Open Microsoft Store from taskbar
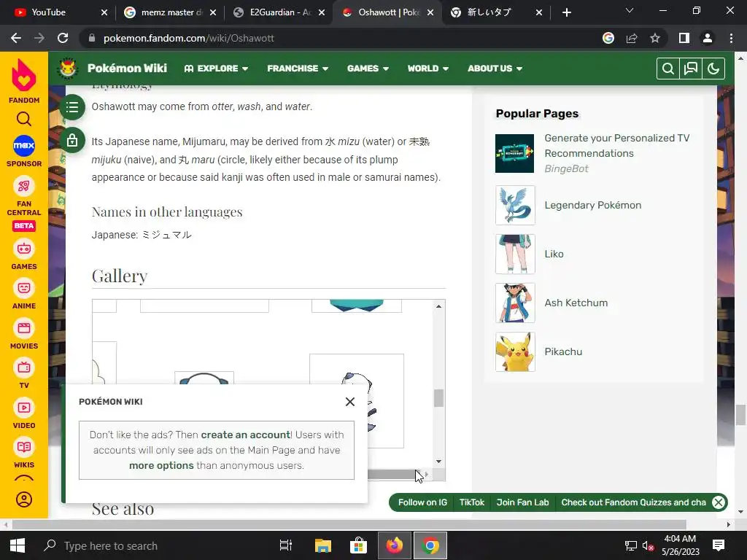This screenshot has width=747, height=560. [x=358, y=545]
